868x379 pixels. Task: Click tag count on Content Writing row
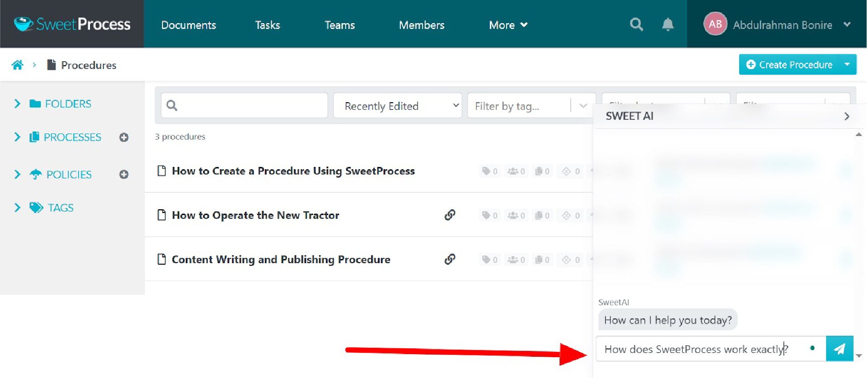pyautogui.click(x=490, y=259)
